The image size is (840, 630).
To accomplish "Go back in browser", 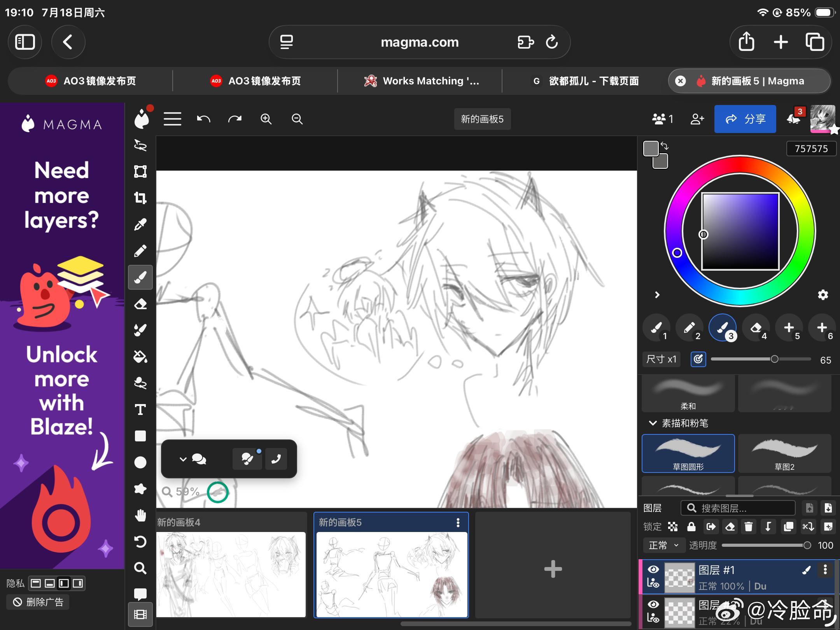I will 68,42.
